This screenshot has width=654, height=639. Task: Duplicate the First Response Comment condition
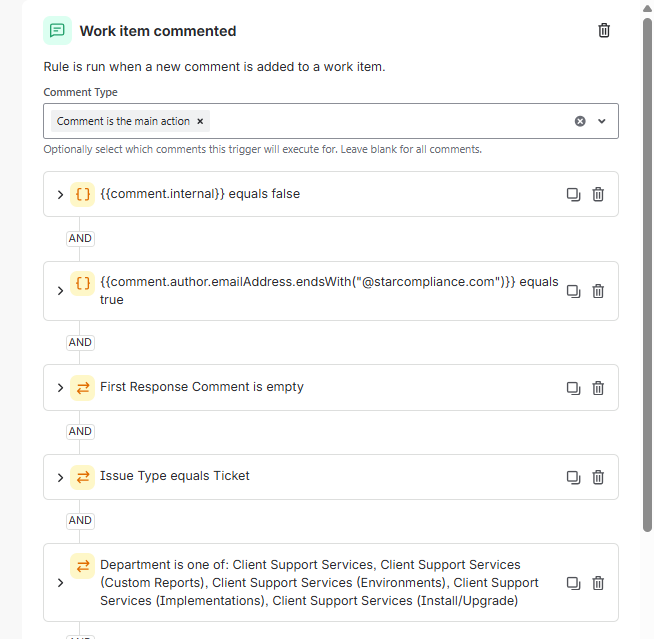(573, 388)
